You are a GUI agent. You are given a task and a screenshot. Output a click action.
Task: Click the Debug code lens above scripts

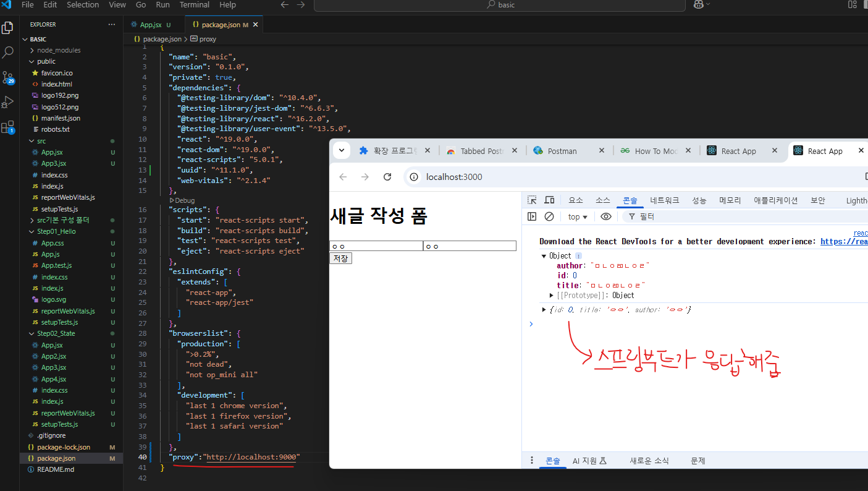coord(182,200)
